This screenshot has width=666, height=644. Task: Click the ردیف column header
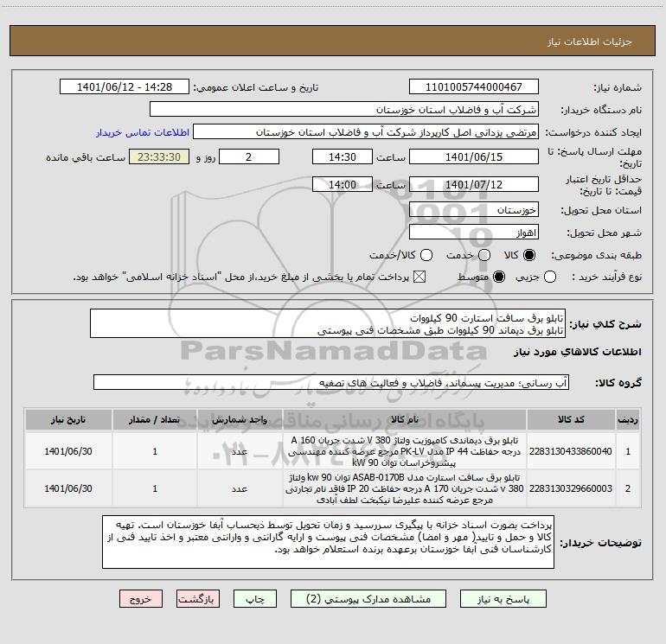[x=628, y=420]
